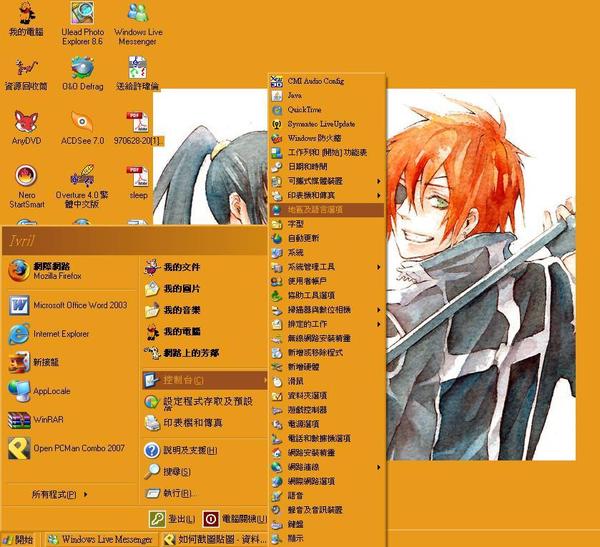Switch to 如何截圖貼圖 taskbar window
This screenshot has height=547, width=600.
[214, 540]
